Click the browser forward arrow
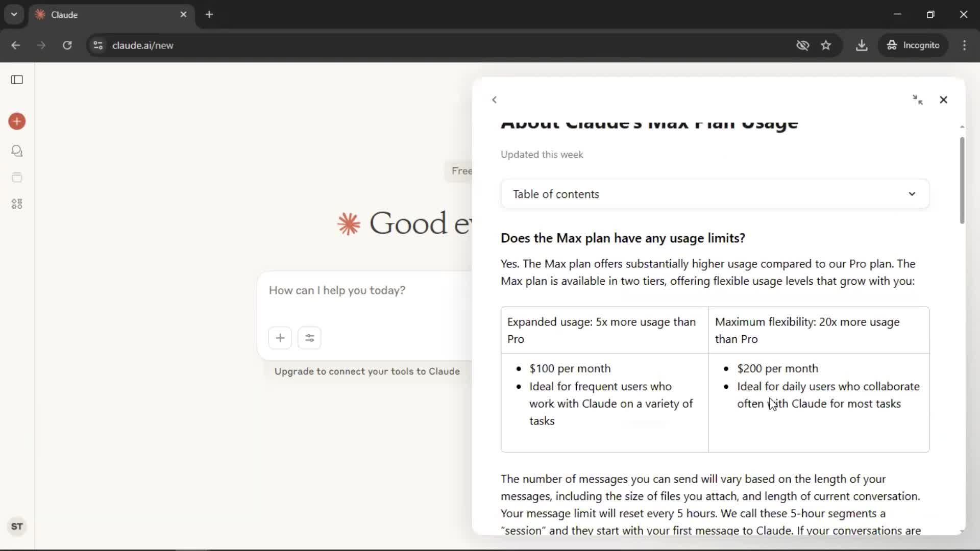Screen dimensions: 980x551 coord(41,45)
